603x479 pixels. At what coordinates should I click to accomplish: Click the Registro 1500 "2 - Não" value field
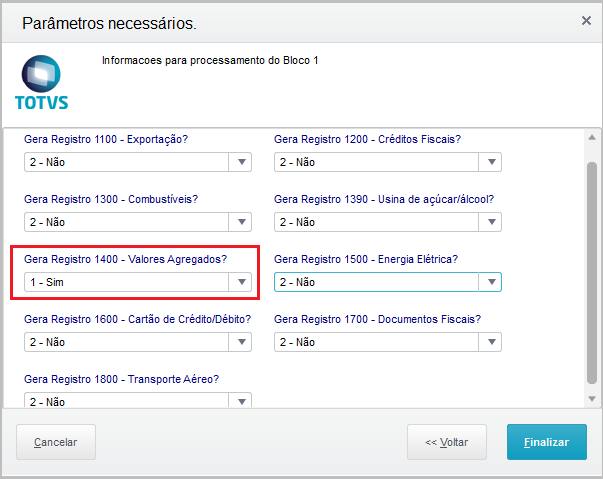point(377,282)
